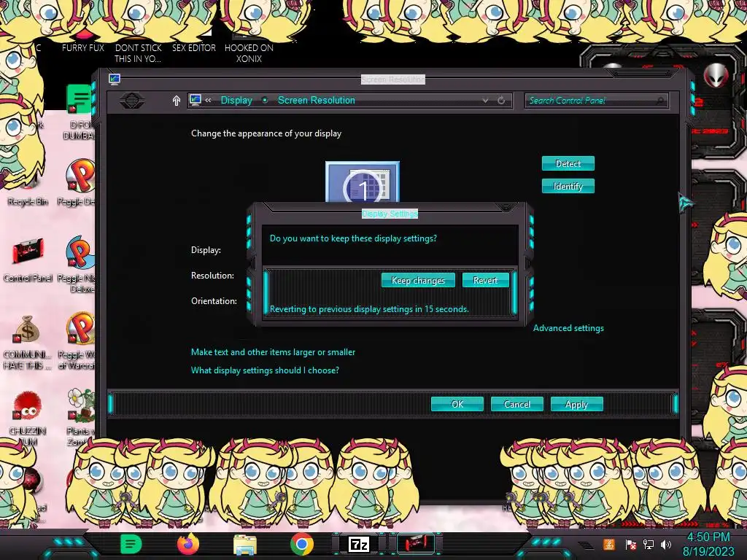Select monitor 1 thumbnail
747x560 pixels.
tap(363, 182)
